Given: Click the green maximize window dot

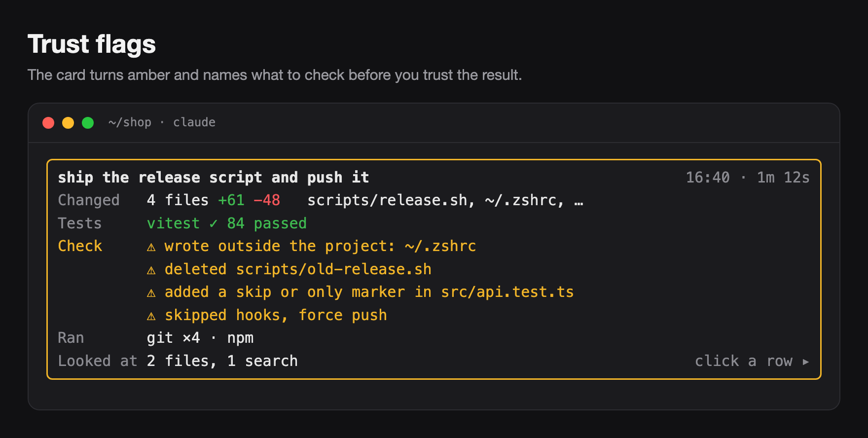Looking at the screenshot, I should (88, 123).
